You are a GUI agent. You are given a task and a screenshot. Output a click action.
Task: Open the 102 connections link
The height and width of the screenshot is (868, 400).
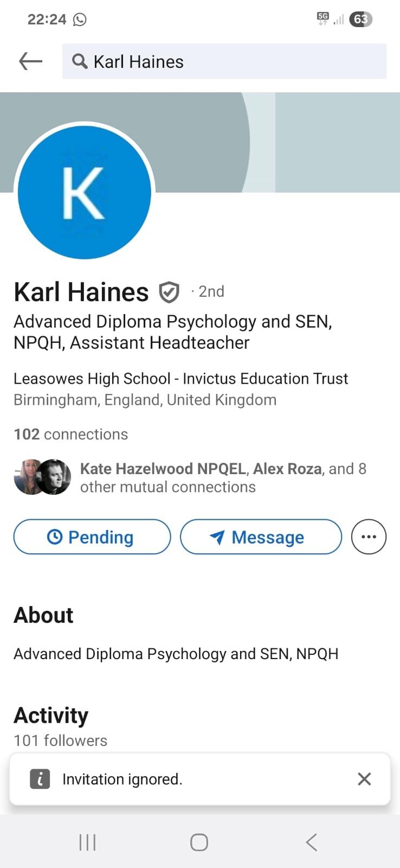tap(71, 434)
